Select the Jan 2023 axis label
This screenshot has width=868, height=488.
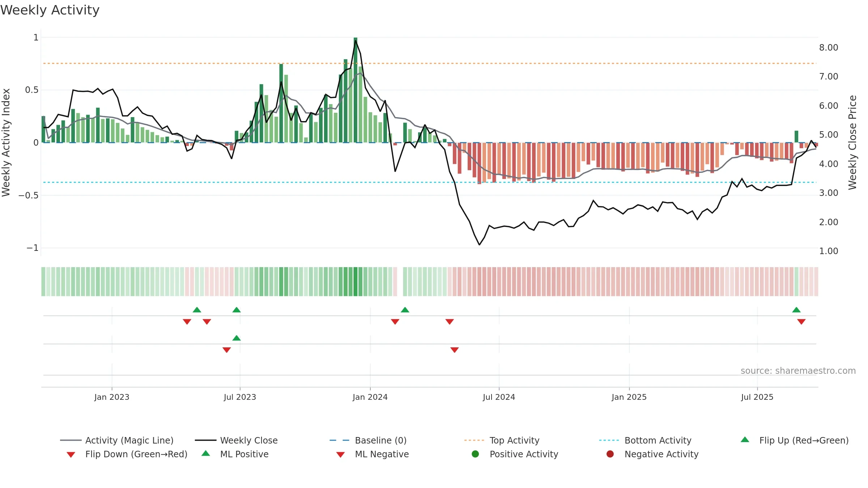[112, 397]
